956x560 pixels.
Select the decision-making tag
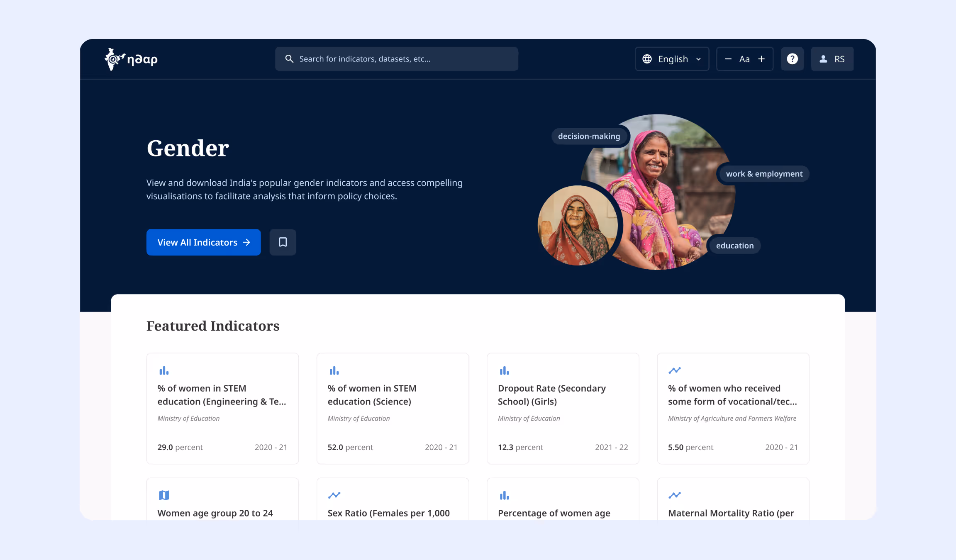(x=589, y=136)
